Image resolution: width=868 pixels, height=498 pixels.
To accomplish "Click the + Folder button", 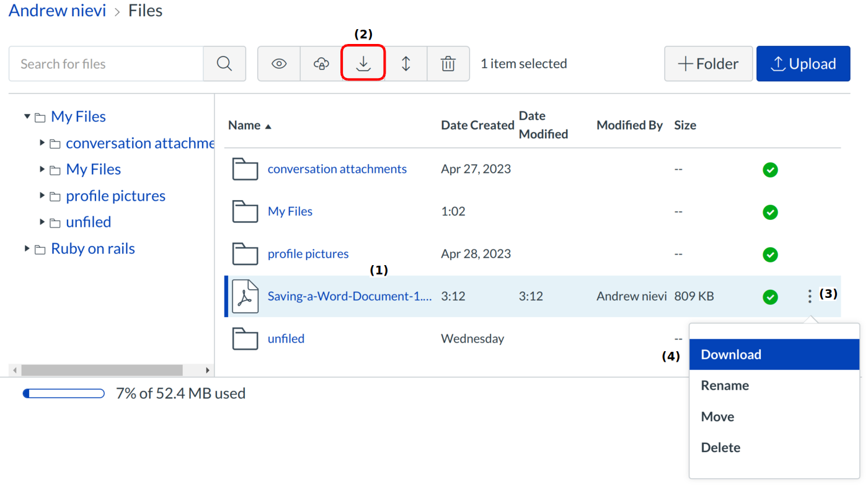I will click(x=708, y=64).
